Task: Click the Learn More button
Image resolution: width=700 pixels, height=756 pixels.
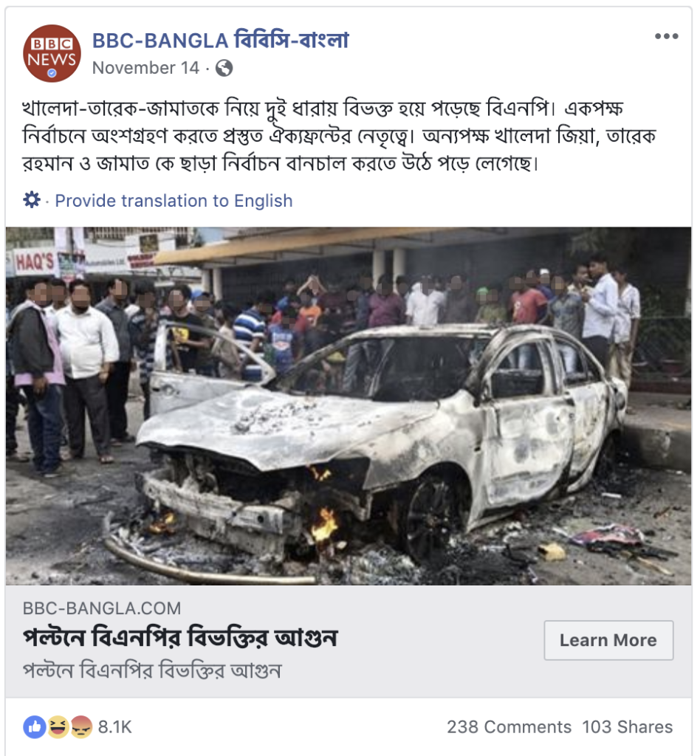Action: 608,640
